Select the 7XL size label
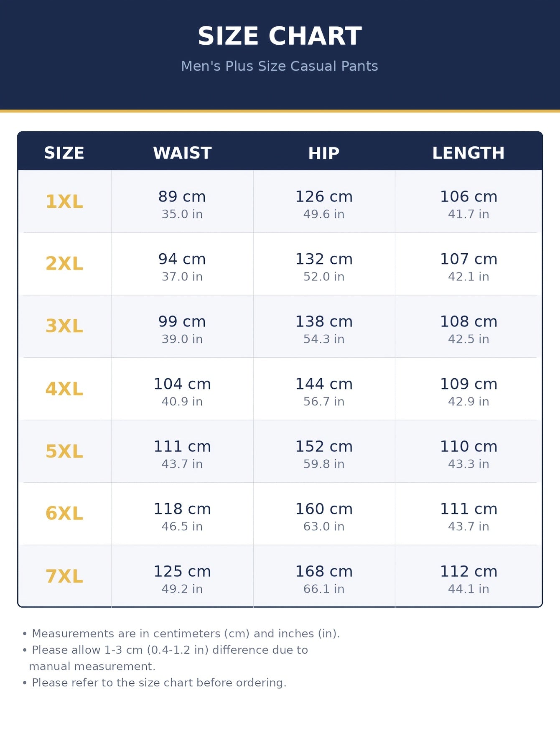 (64, 576)
